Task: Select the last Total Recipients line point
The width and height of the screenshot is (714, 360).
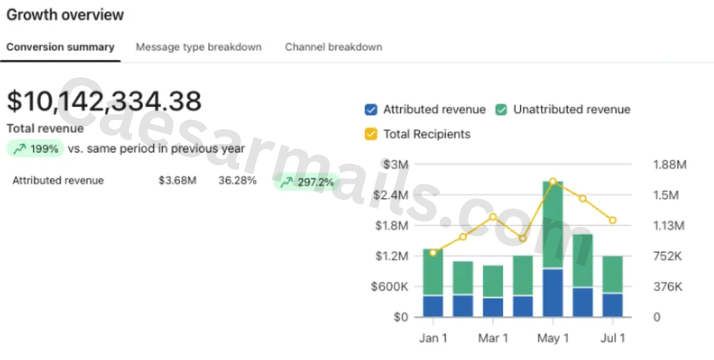Action: pos(613,220)
